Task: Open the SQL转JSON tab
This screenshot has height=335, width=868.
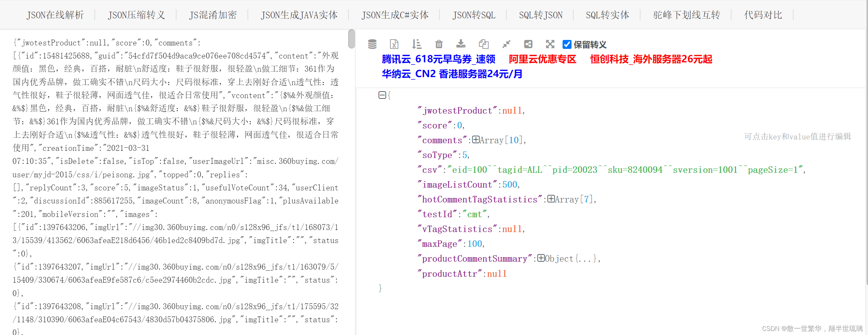Action: tap(541, 15)
